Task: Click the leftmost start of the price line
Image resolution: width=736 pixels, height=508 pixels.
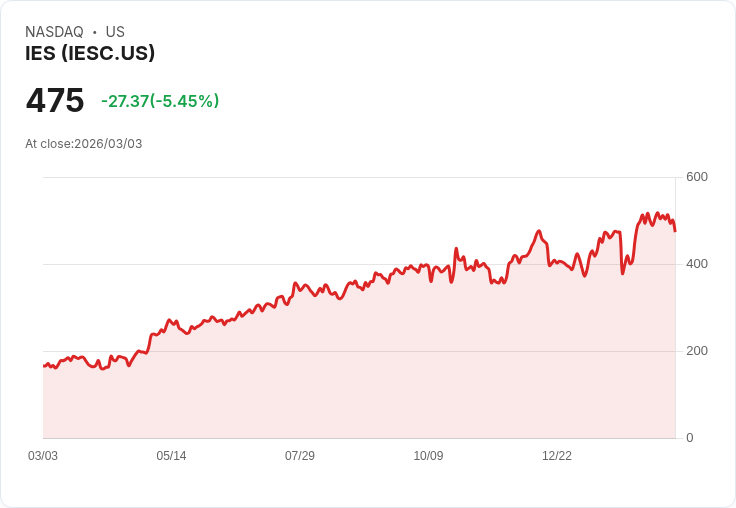Action: [44, 366]
